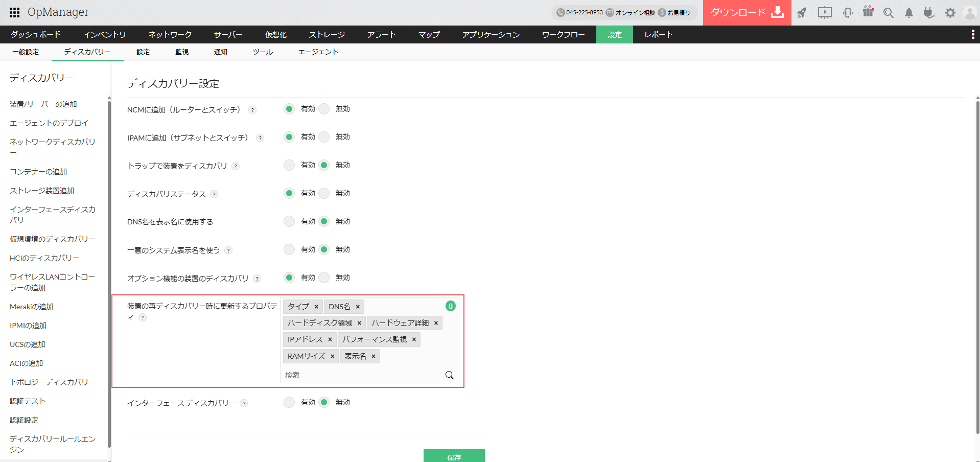Click the ダウンロード button
This screenshot has height=462, width=980.
(747, 13)
